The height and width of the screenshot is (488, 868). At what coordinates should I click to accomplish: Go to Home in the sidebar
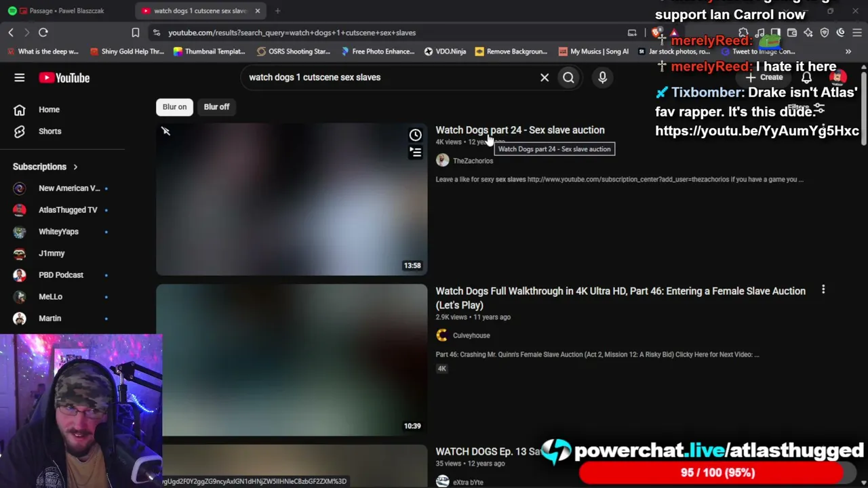49,110
